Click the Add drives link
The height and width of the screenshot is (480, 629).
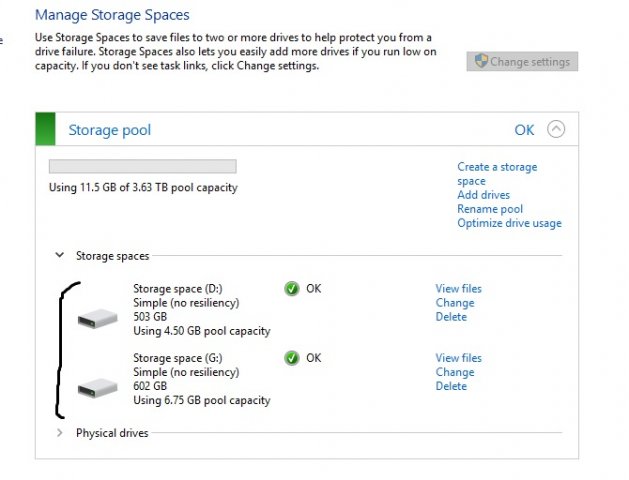point(483,195)
